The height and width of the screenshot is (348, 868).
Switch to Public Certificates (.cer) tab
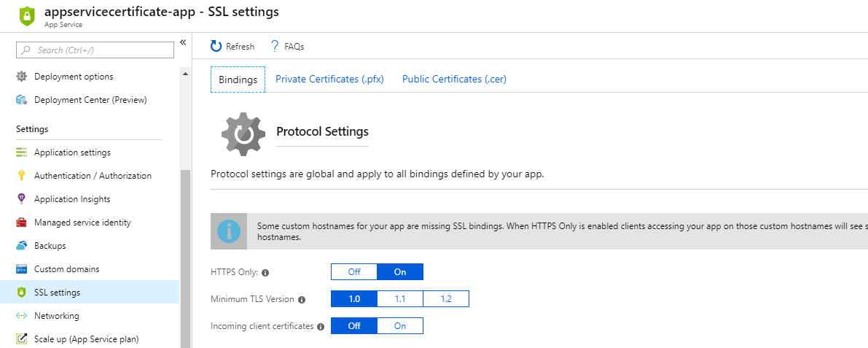click(x=454, y=79)
